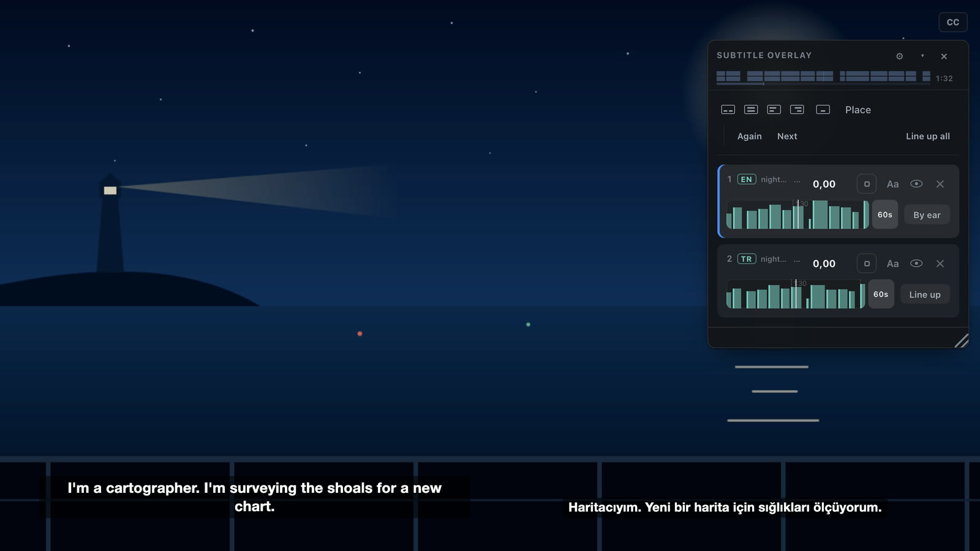980x551 pixels.
Task: Click the TR track Line up button
Action: [x=925, y=294]
